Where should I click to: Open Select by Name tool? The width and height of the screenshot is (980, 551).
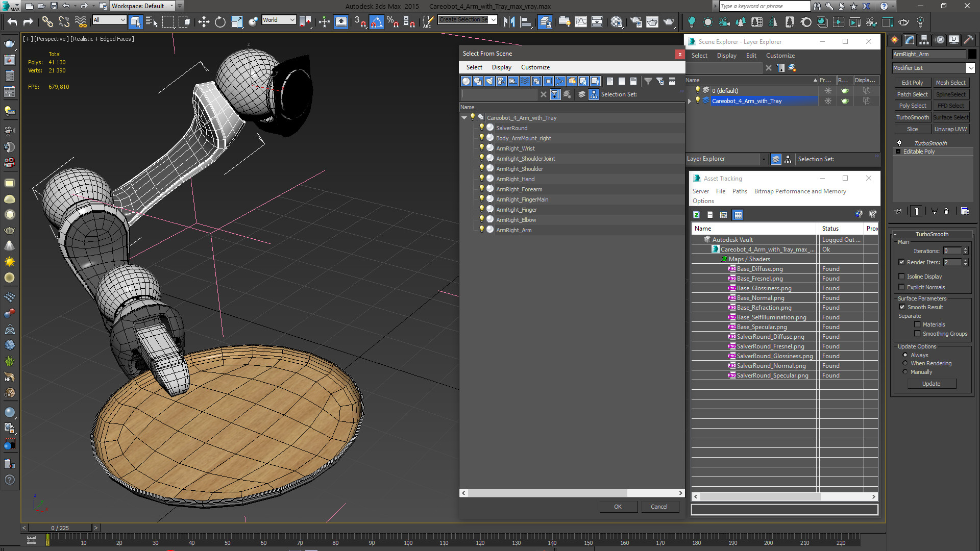[152, 21]
